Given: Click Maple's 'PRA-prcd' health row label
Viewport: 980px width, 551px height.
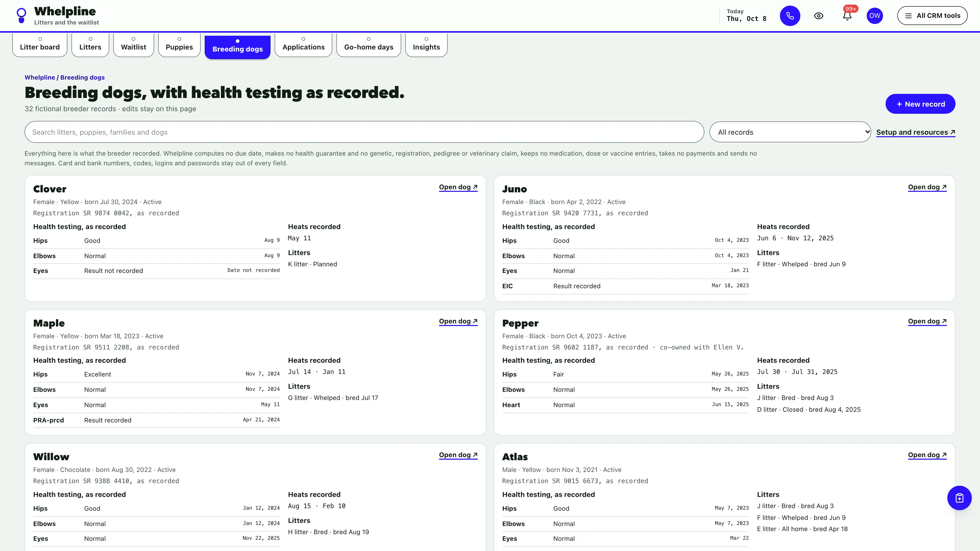Looking at the screenshot, I should coord(48,420).
